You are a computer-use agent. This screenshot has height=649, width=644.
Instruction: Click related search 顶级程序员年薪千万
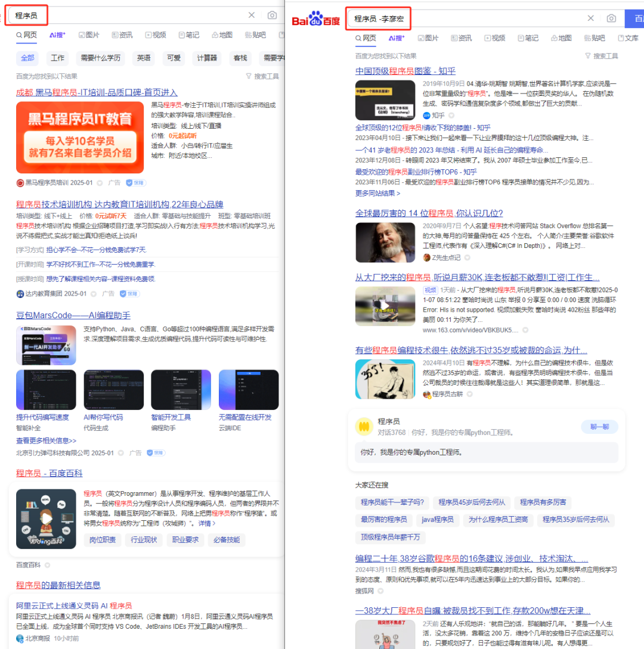390,537
